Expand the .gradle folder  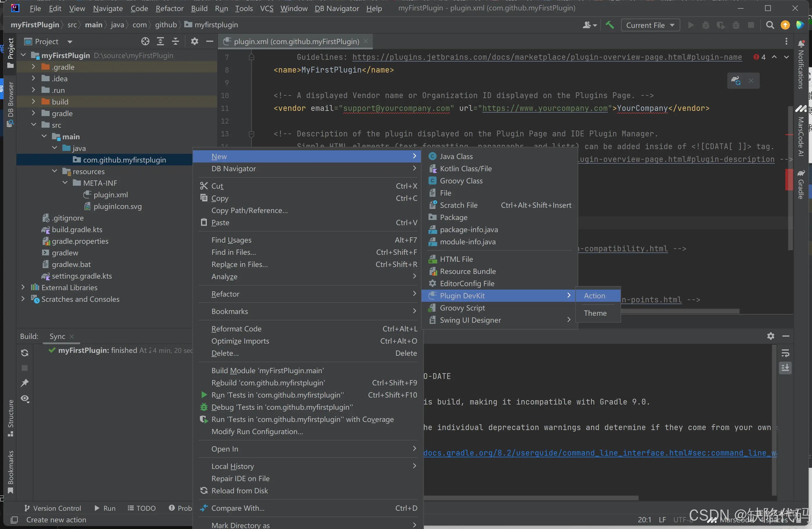coord(33,67)
